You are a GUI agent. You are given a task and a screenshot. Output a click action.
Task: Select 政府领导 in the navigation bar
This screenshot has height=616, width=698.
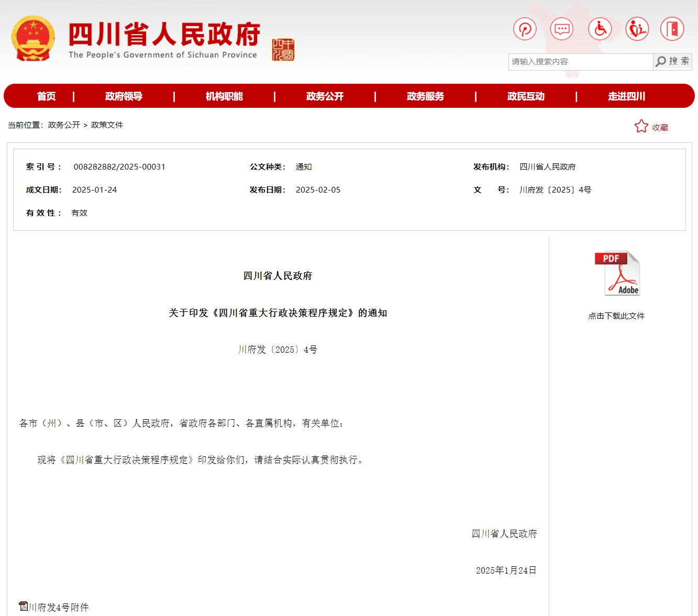click(x=124, y=96)
